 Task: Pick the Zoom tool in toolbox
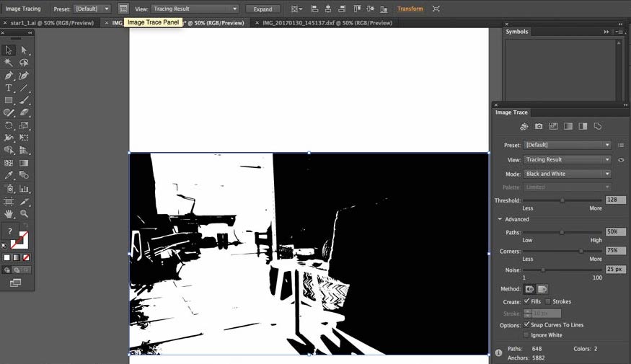pos(24,213)
